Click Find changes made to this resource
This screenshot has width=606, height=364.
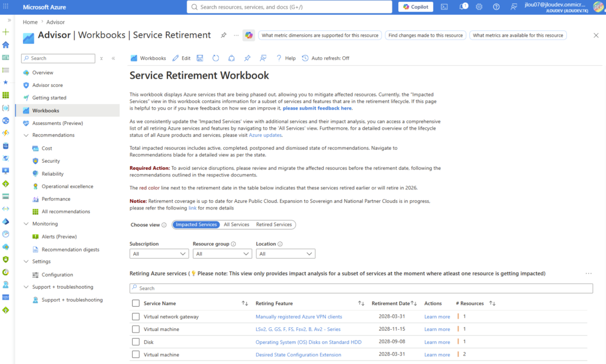(x=426, y=35)
